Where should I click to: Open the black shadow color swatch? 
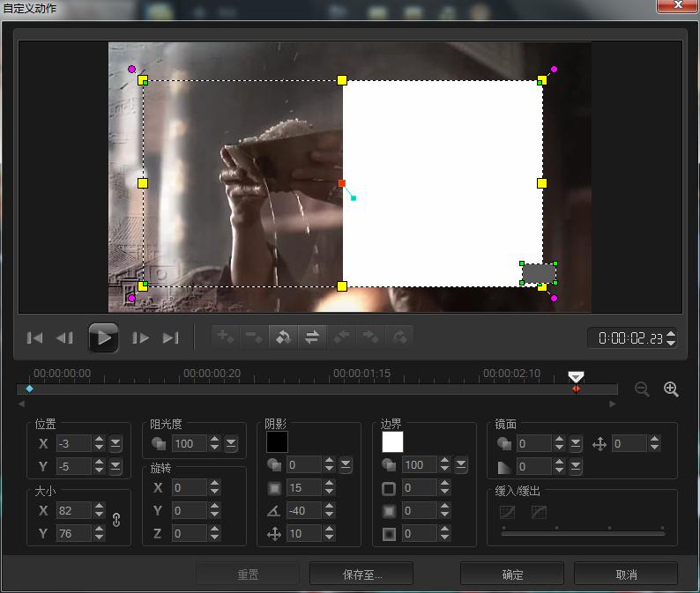277,441
